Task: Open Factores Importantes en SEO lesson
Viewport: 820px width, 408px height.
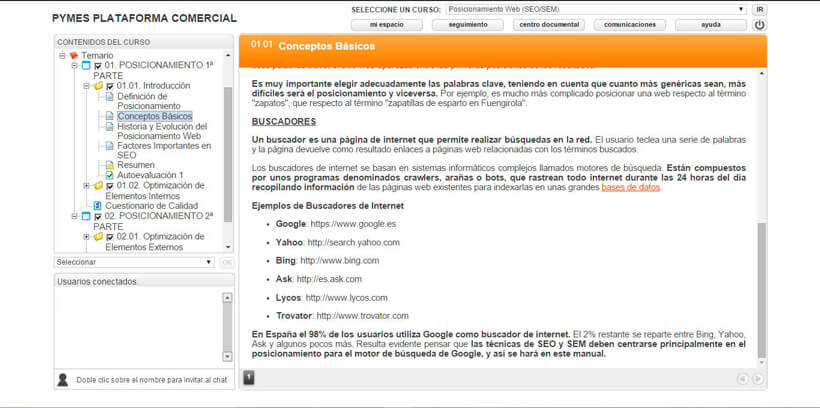Action: (x=164, y=151)
